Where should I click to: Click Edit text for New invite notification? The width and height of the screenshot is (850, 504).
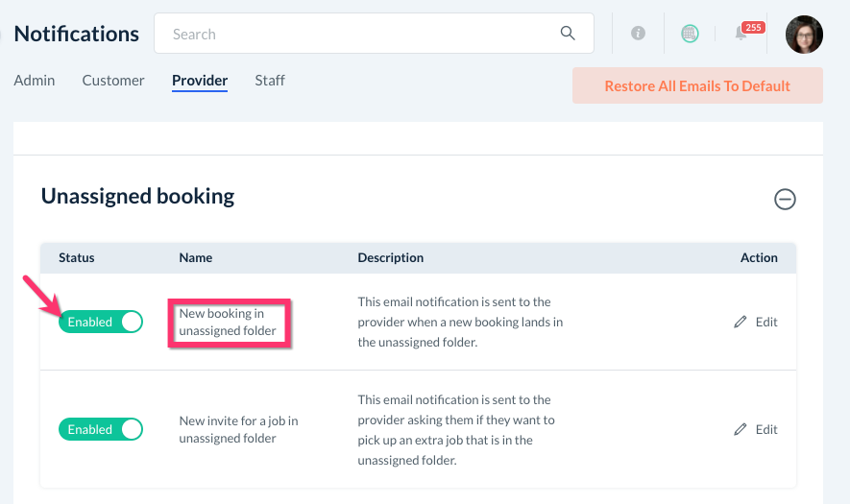(766, 430)
